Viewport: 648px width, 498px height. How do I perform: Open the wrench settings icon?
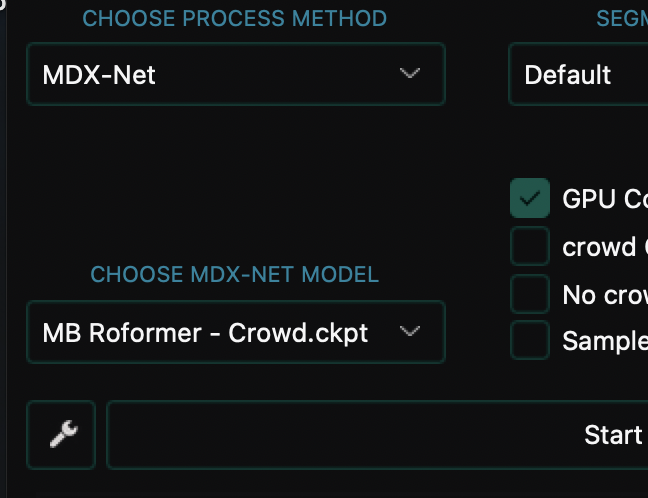click(x=61, y=435)
